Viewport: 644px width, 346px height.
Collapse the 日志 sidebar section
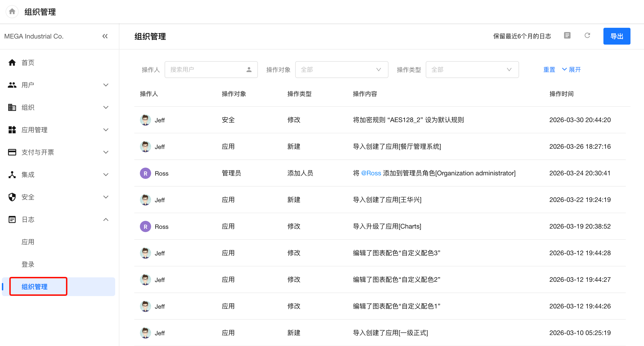tap(106, 219)
